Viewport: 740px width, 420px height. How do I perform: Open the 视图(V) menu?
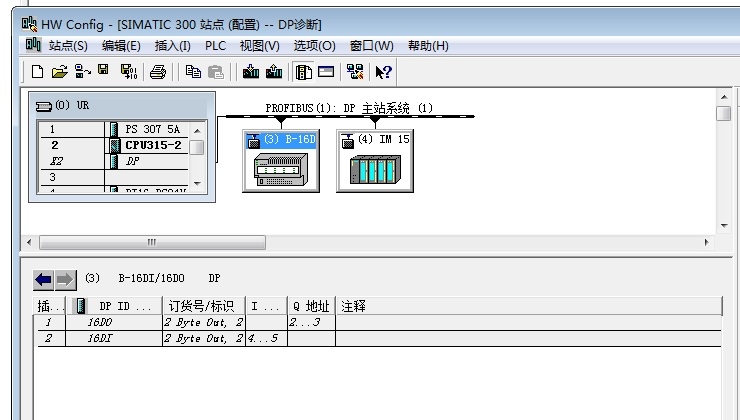click(260, 46)
